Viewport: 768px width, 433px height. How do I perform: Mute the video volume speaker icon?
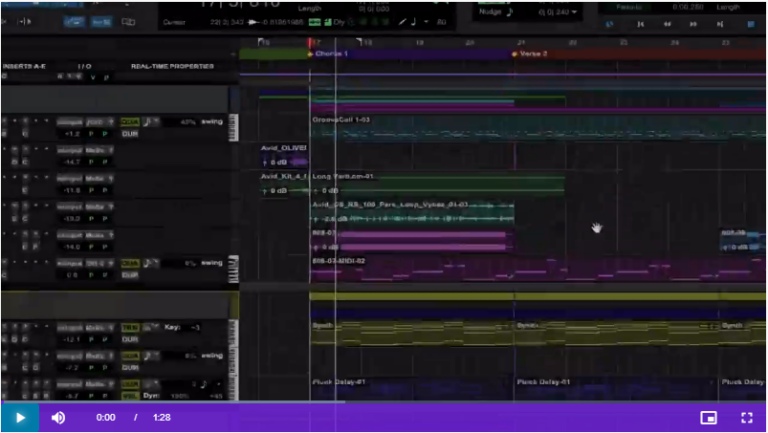click(58, 417)
